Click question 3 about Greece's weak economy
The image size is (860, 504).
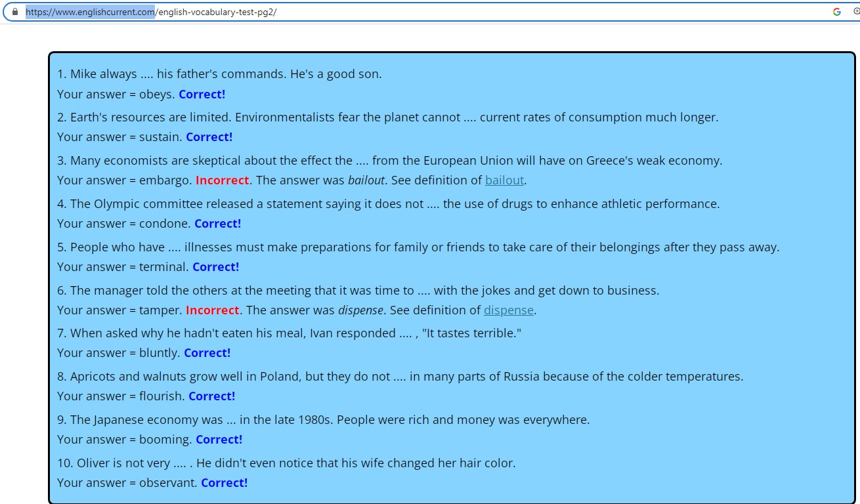pyautogui.click(x=390, y=161)
